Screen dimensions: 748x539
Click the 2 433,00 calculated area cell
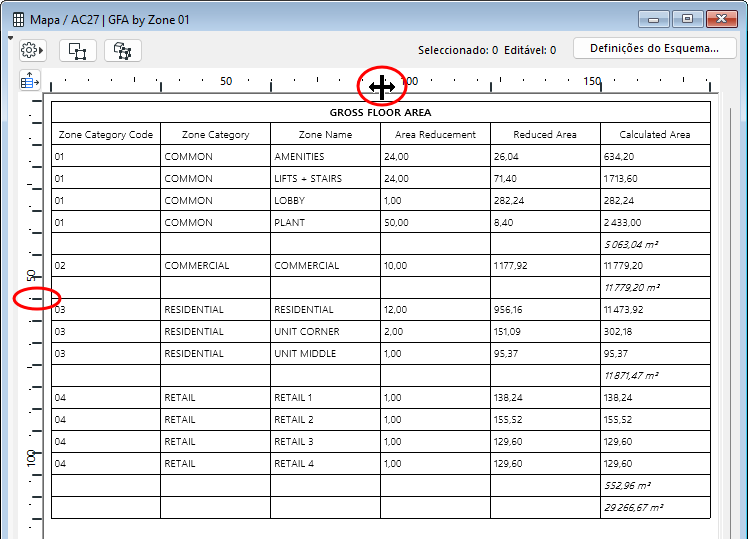pos(655,222)
